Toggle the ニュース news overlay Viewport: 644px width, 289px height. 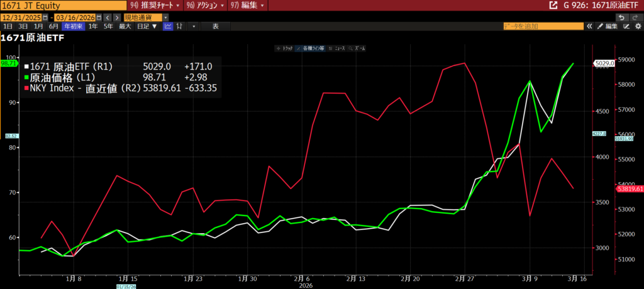click(337, 48)
